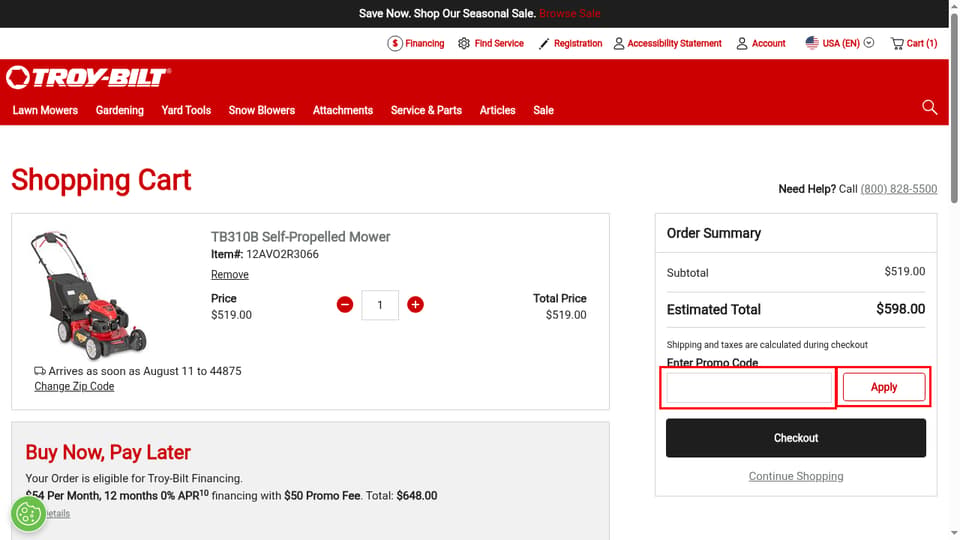This screenshot has width=960, height=540.
Task: Focus the quantity input field
Action: 380,305
